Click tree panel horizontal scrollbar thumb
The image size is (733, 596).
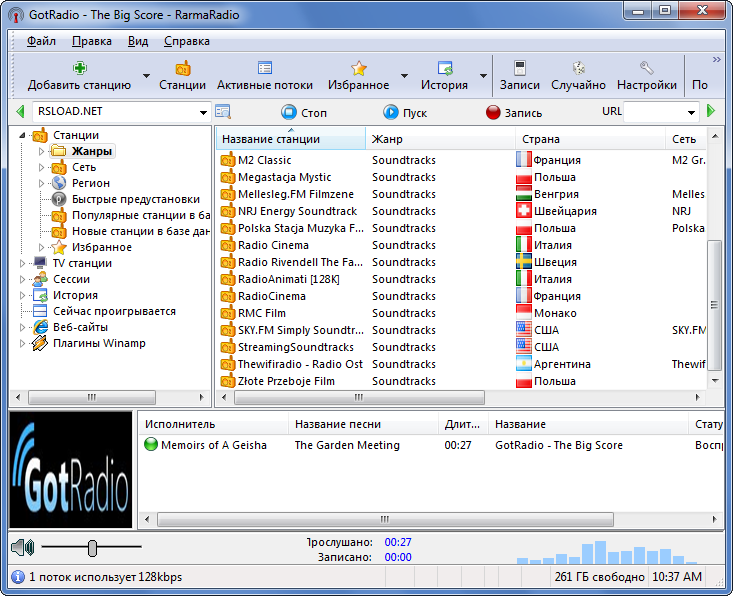click(x=92, y=397)
